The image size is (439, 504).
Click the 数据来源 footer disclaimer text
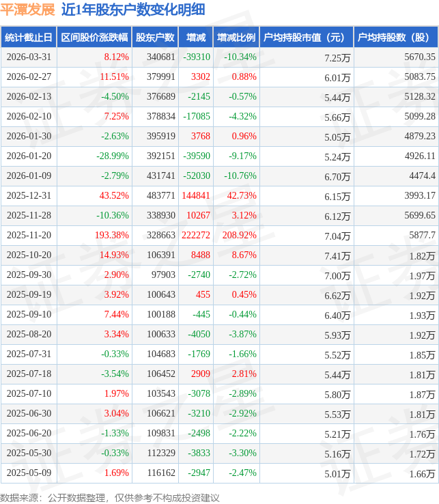coord(109,497)
